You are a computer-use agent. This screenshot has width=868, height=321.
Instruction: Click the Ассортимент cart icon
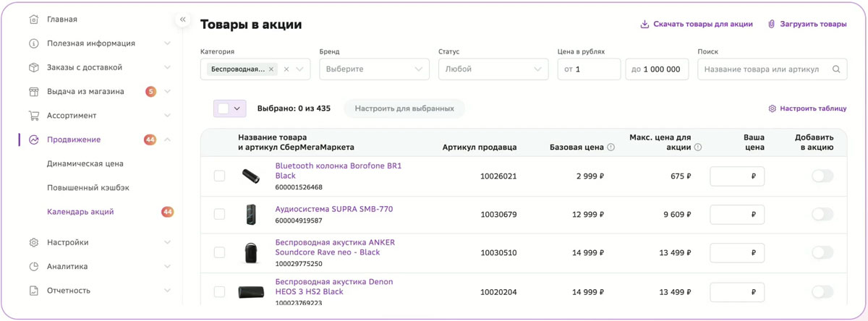pyautogui.click(x=33, y=115)
